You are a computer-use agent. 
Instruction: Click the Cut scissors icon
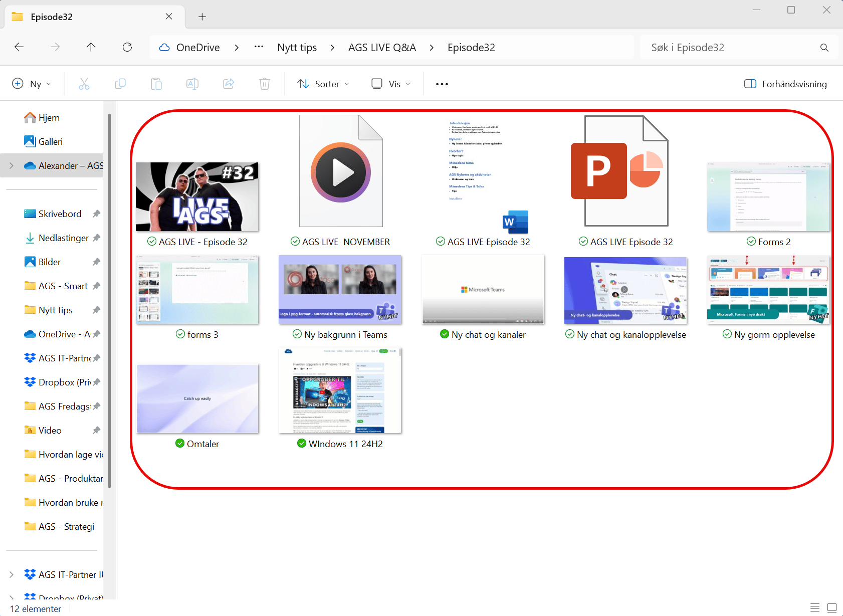[84, 84]
